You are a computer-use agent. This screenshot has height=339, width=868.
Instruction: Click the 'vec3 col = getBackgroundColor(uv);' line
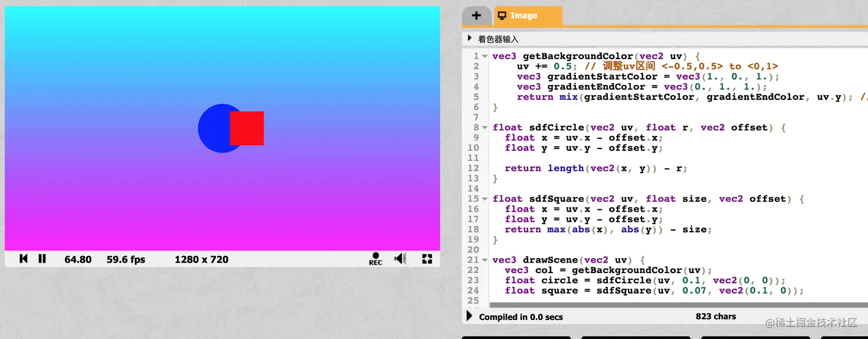(609, 270)
